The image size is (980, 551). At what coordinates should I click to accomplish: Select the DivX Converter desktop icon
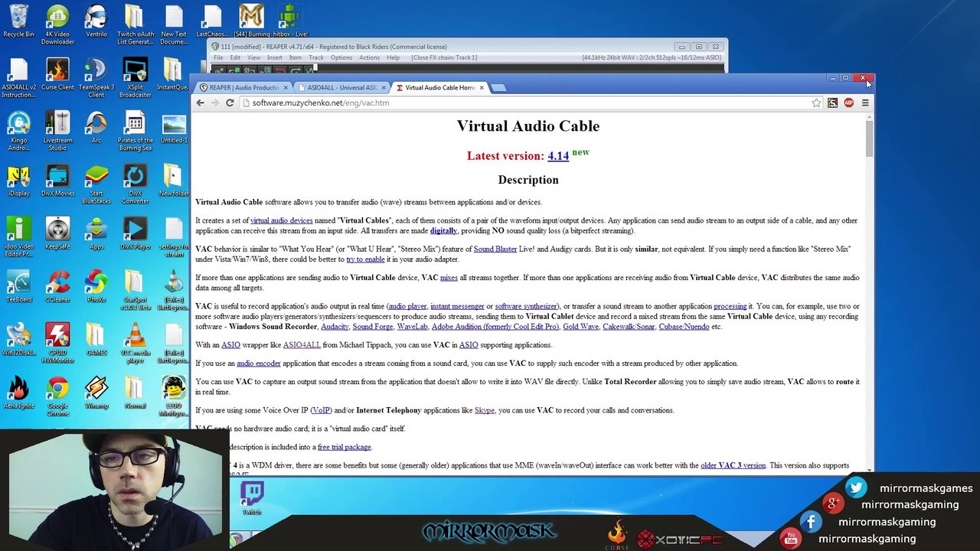point(136,184)
